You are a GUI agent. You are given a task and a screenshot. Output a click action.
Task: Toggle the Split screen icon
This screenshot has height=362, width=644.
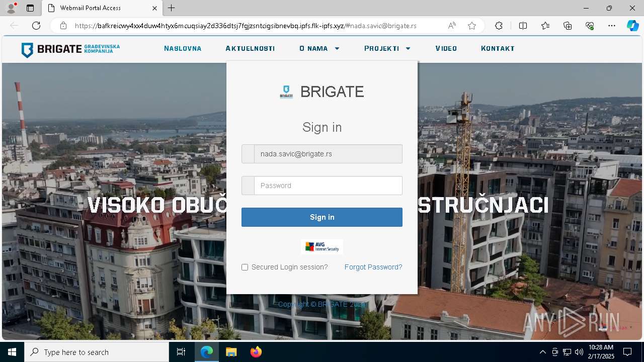pos(523,26)
